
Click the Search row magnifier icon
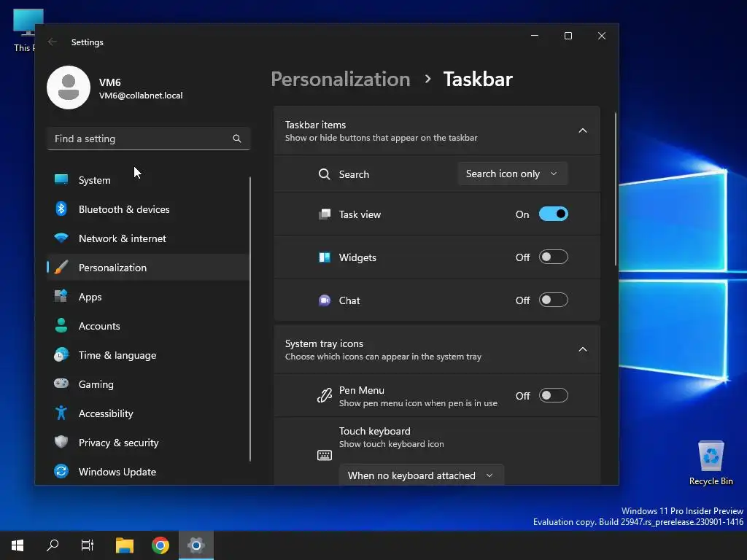coord(325,174)
